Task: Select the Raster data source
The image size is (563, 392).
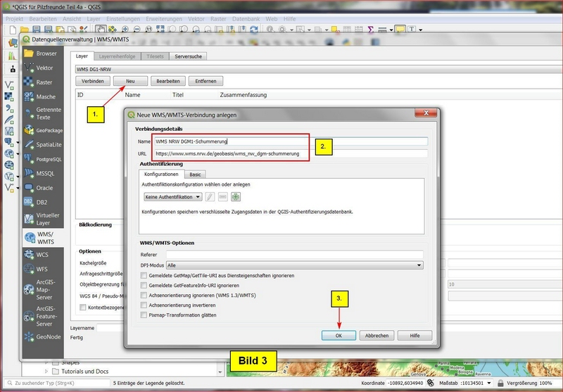Action: pyautogui.click(x=43, y=82)
